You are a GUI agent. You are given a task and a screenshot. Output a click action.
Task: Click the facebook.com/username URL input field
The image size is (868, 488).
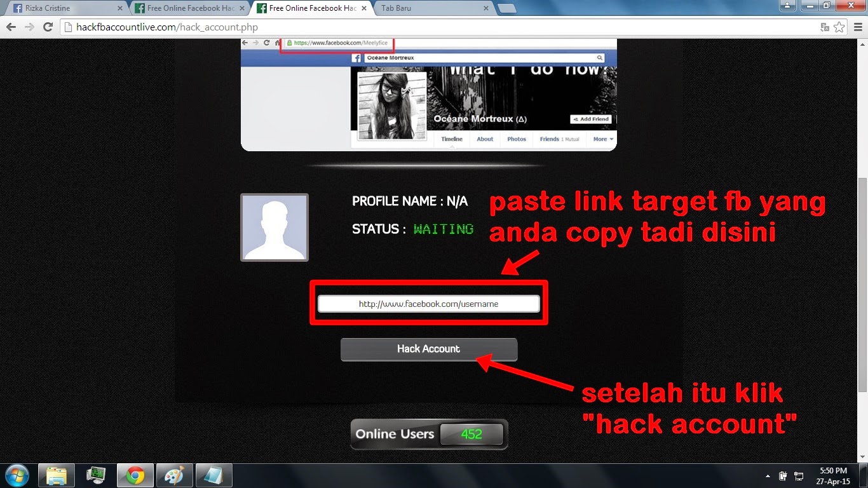coord(429,304)
